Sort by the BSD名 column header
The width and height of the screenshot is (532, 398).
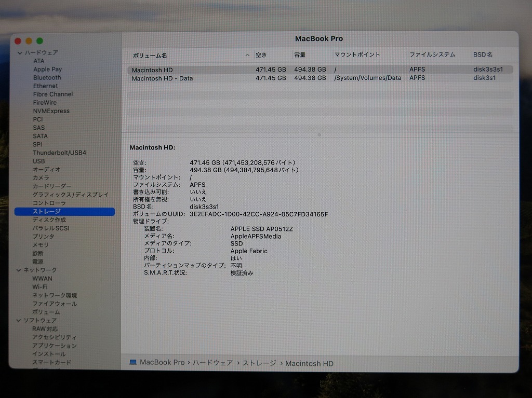click(483, 54)
